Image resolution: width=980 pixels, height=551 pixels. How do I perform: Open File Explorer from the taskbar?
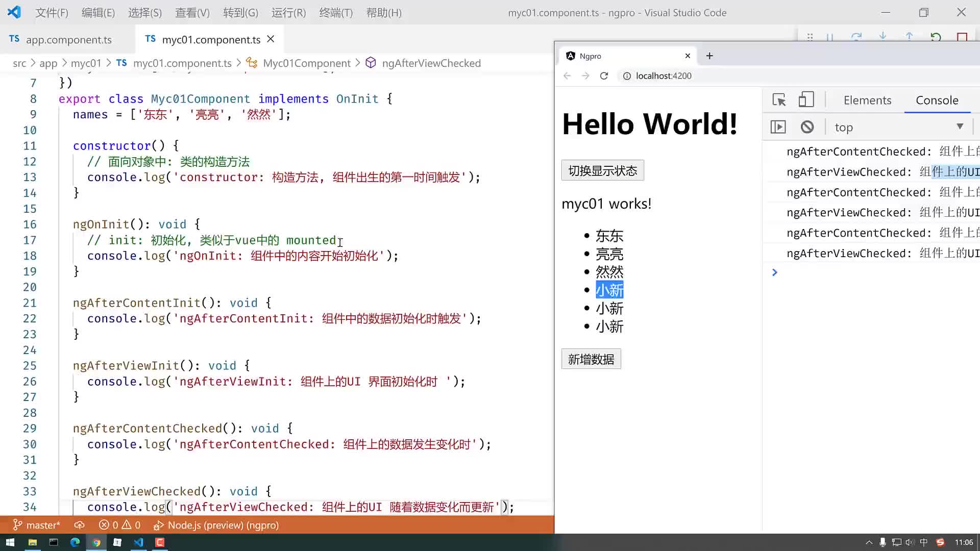(32, 542)
